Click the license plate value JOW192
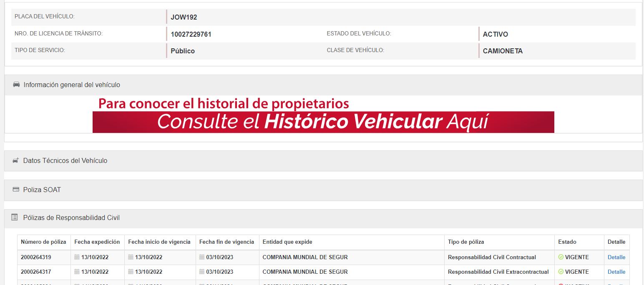Screen dimensions: 644x285 point(184,17)
